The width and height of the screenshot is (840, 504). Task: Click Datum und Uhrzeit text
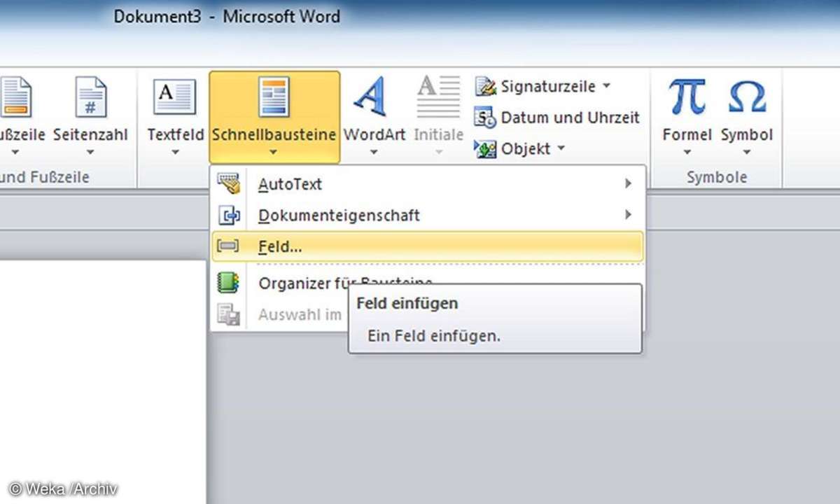click(570, 118)
